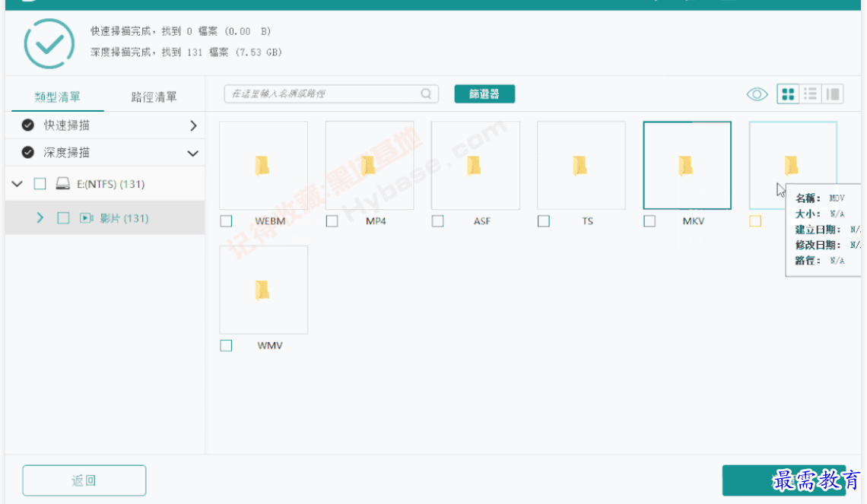Click the preview eye icon
This screenshot has height=504, width=867.
tap(757, 94)
